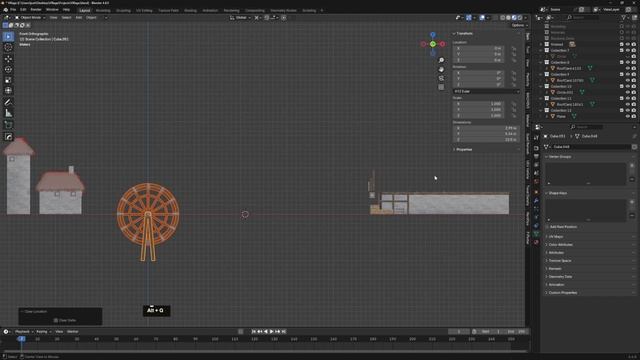Exclude Collection 12 via its checkbox
Screen dimensions: 640x360
pyautogui.click(x=622, y=110)
